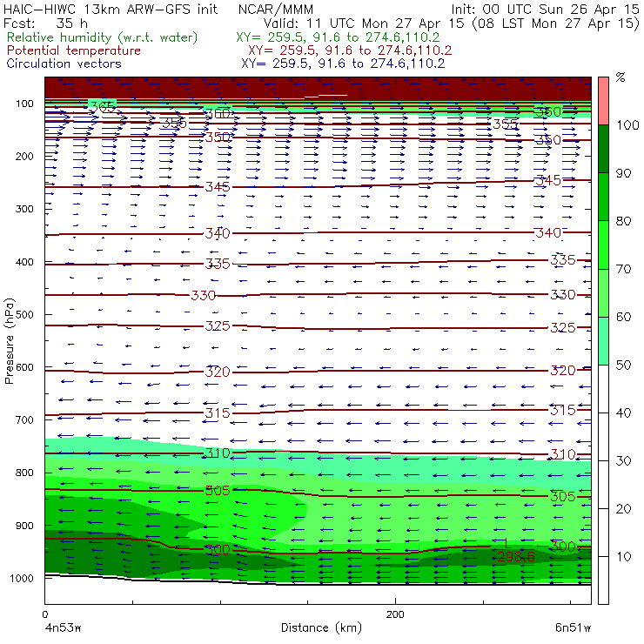Select the 'Circulation vectors' legend label
The image size is (644, 644).
(x=64, y=64)
